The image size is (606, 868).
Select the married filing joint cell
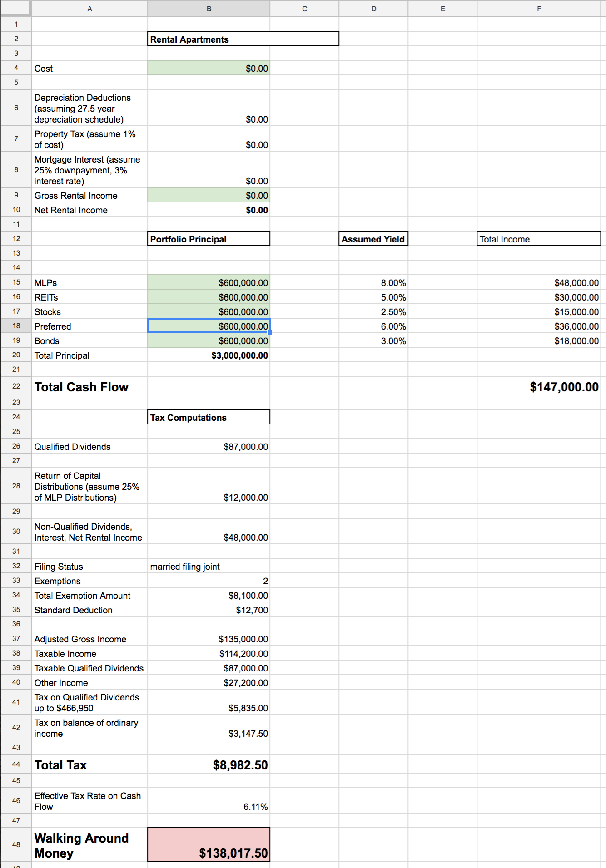click(x=209, y=566)
